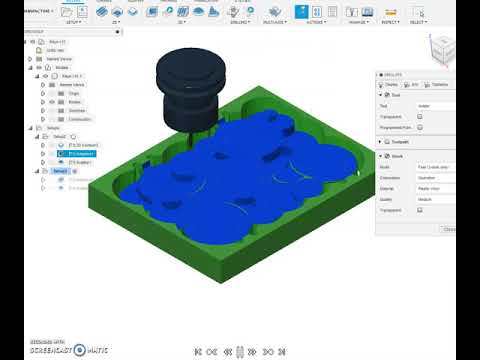The image size is (480, 360).
Task: Expand the Sketches folder
Action: [x=43, y=111]
